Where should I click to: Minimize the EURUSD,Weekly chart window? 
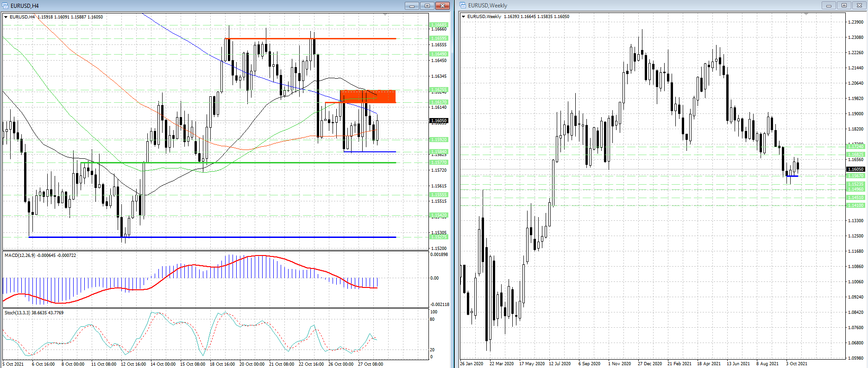click(x=829, y=6)
